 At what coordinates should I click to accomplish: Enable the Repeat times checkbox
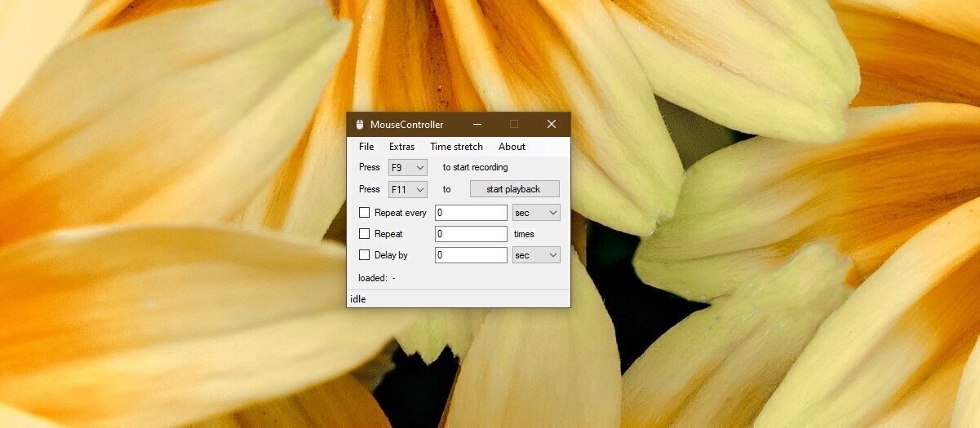tap(365, 234)
